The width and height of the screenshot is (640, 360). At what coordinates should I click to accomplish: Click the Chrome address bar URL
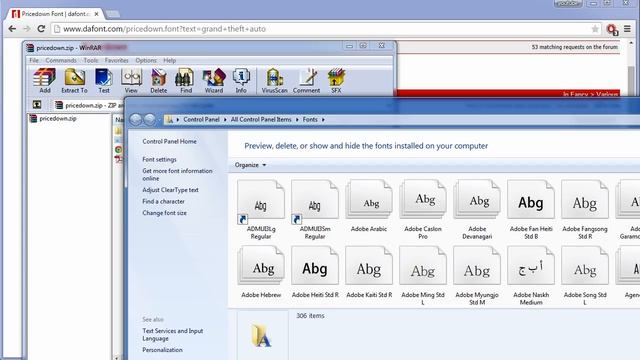[x=164, y=29]
